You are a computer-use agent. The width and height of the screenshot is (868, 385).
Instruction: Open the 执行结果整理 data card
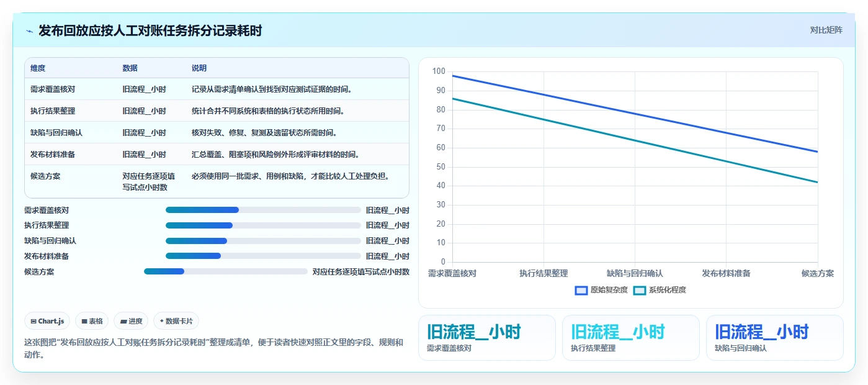click(x=631, y=338)
